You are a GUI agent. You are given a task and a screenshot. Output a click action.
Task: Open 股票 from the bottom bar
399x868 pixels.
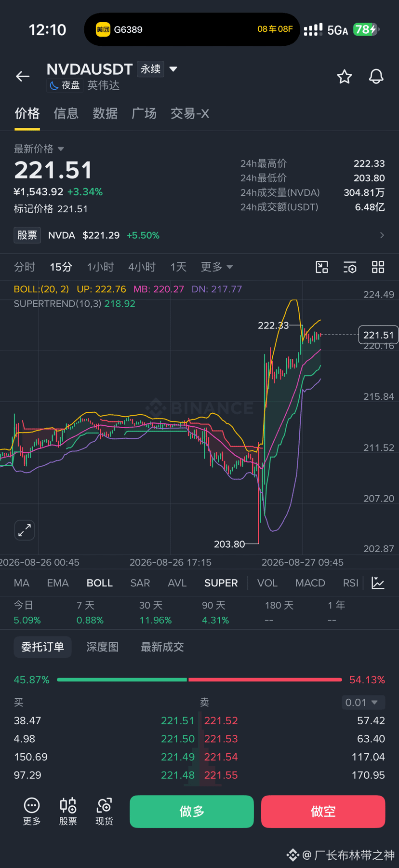(68, 811)
